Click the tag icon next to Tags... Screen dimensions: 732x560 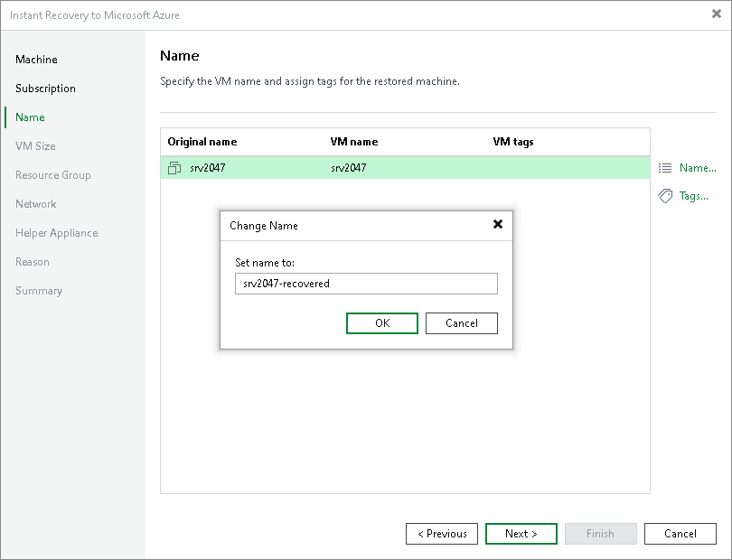(665, 196)
